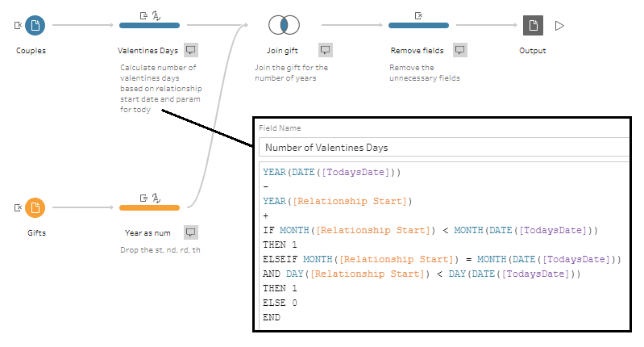644x347 pixels.
Task: Select the Remove fields clean step bar
Action: coord(418,26)
